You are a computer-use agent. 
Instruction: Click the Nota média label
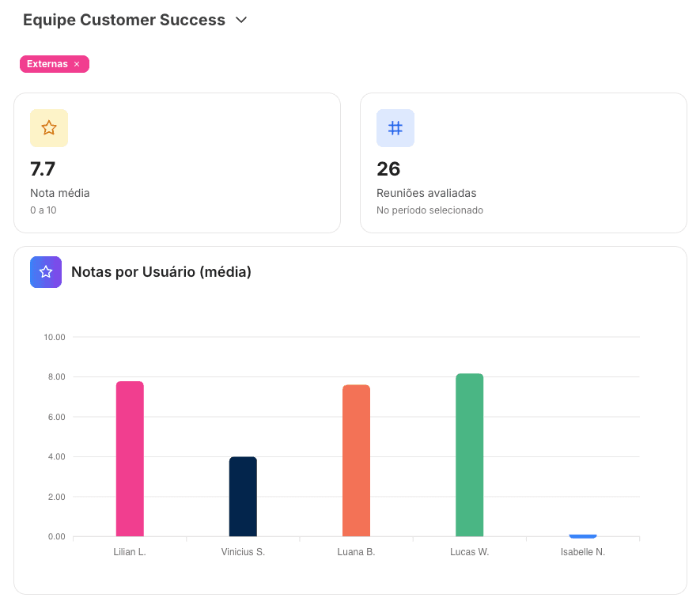[59, 193]
